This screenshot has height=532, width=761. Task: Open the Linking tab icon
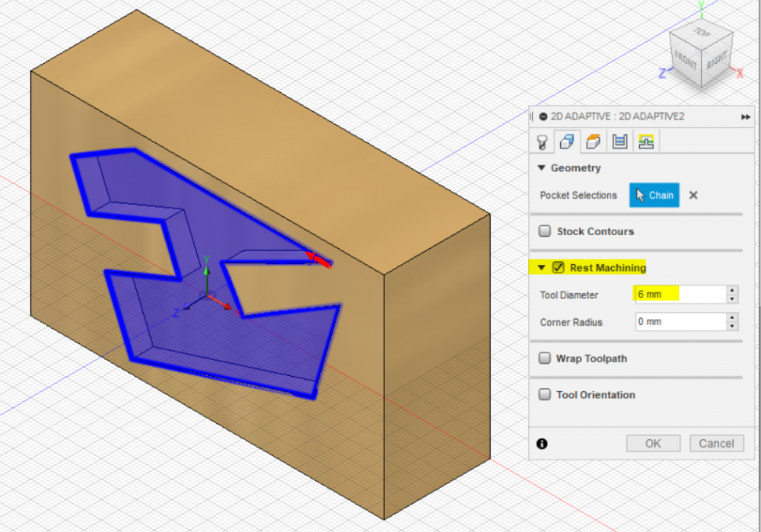[646, 141]
